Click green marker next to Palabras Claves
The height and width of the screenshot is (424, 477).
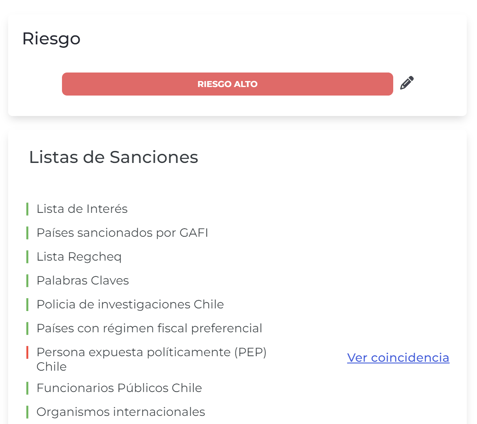tap(27, 281)
